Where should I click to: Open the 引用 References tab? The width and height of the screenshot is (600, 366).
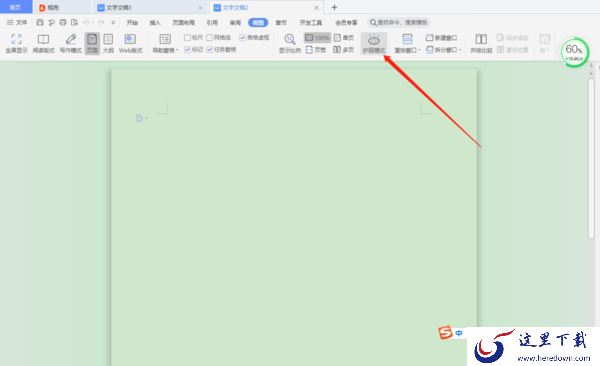pyautogui.click(x=212, y=23)
